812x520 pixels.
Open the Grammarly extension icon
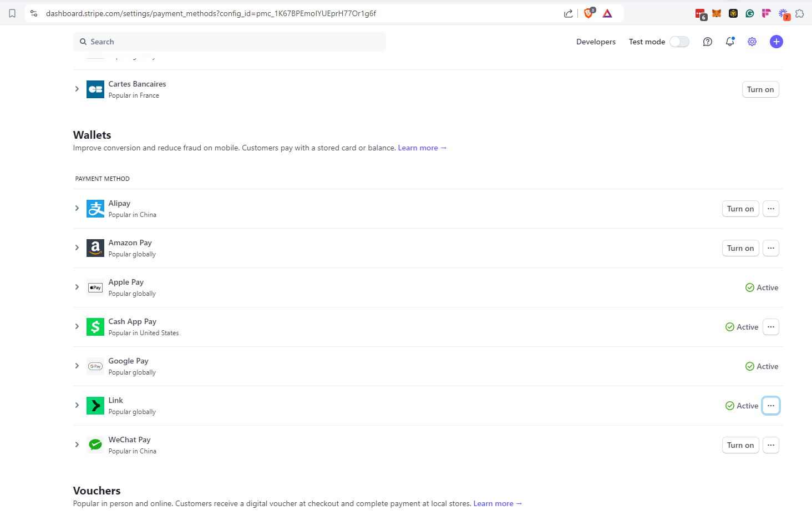pos(750,13)
